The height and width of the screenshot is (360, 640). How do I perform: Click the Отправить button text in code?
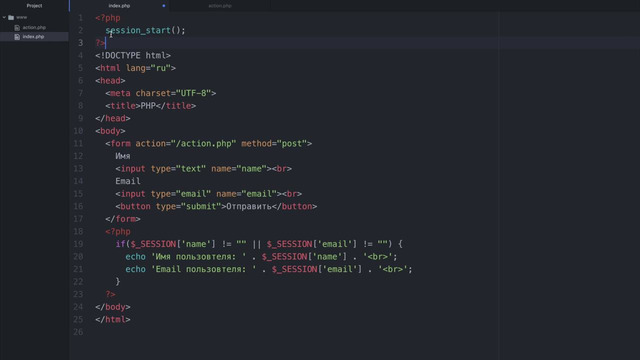[249, 207]
